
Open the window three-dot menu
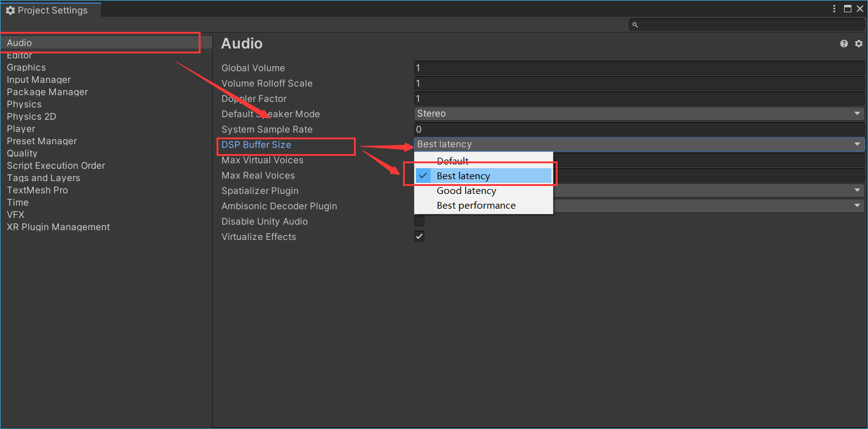[x=834, y=9]
